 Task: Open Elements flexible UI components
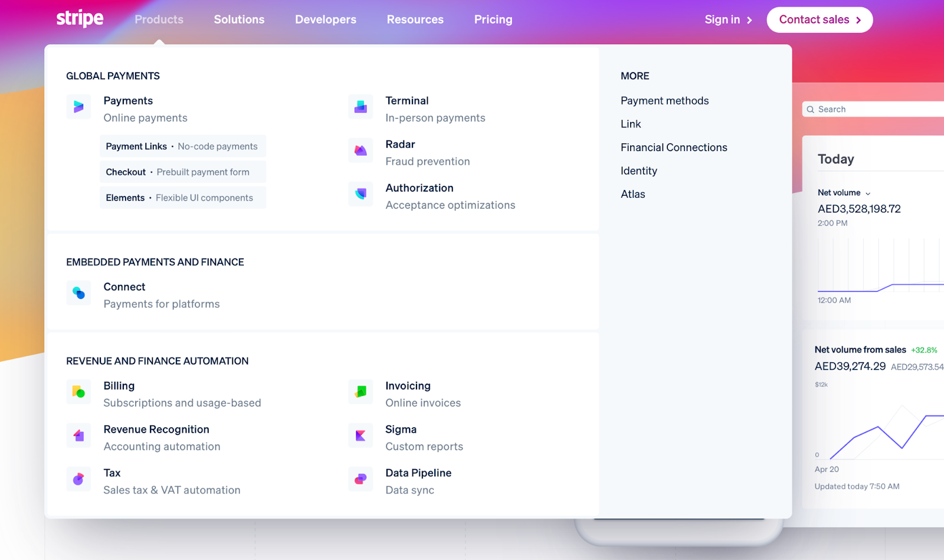[x=183, y=198]
